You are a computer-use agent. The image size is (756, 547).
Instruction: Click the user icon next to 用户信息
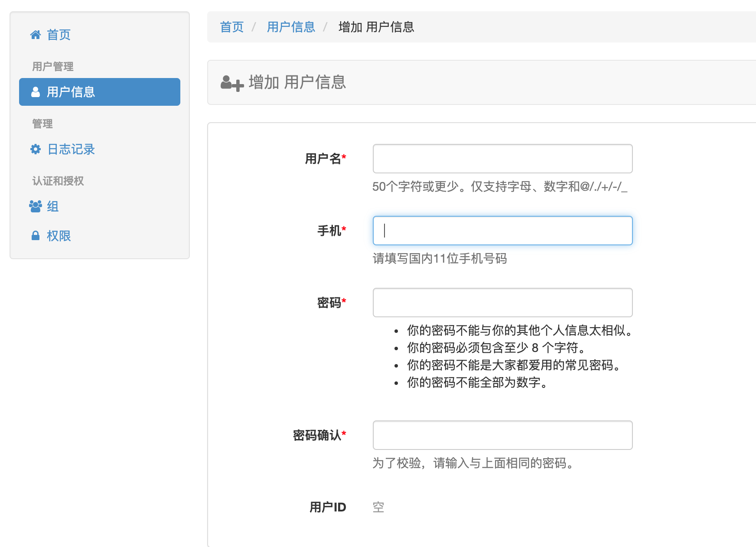coord(36,91)
